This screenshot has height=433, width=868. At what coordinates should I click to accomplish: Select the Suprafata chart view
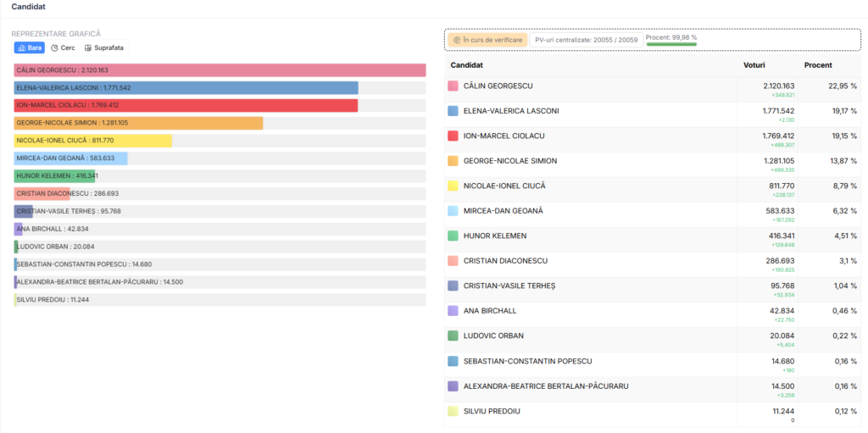[104, 47]
